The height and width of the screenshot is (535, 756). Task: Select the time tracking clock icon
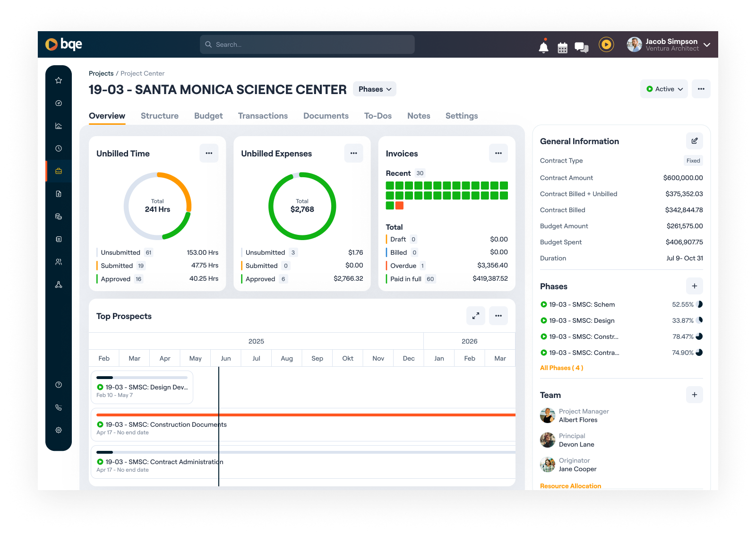pyautogui.click(x=59, y=148)
